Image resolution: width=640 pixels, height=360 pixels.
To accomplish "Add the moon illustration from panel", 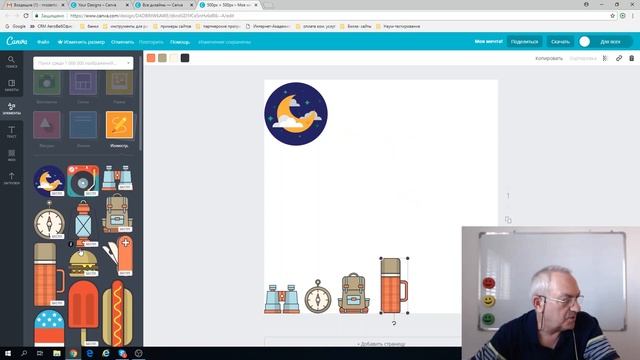I will click(49, 181).
